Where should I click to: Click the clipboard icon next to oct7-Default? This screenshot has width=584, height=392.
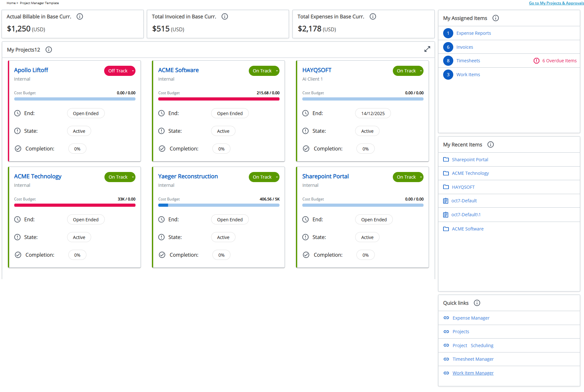(x=446, y=200)
